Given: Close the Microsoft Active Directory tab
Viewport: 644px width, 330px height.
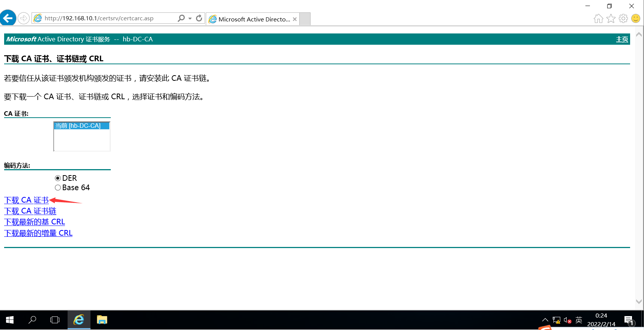Looking at the screenshot, I should (x=295, y=19).
